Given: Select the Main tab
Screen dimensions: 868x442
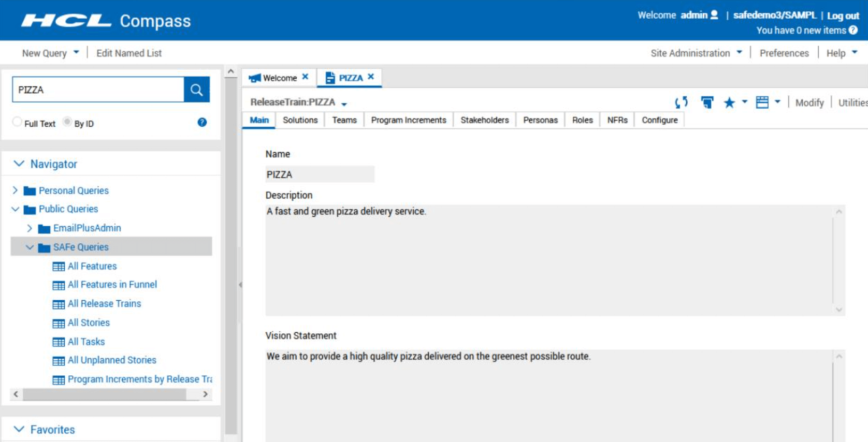Looking at the screenshot, I should click(x=259, y=120).
